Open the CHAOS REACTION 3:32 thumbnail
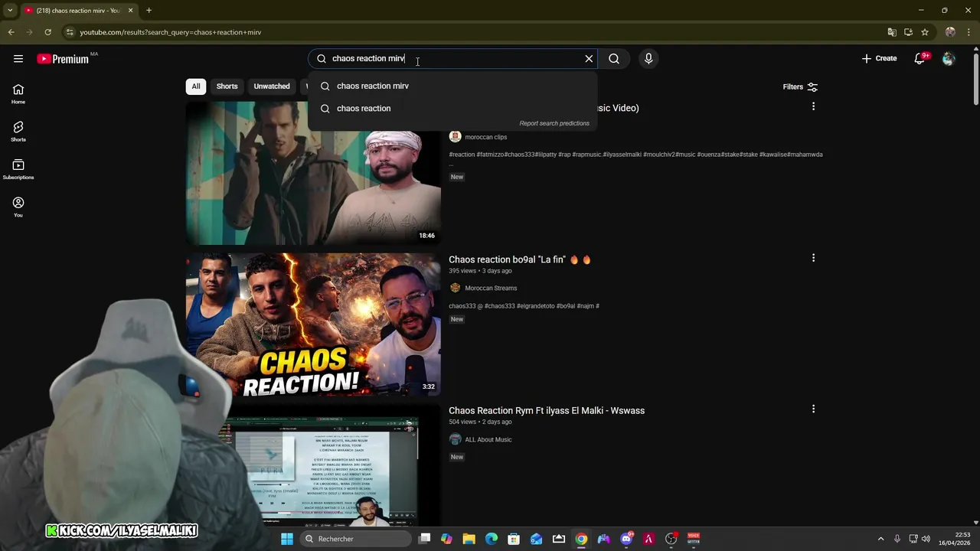This screenshot has height=551, width=980. (313, 324)
